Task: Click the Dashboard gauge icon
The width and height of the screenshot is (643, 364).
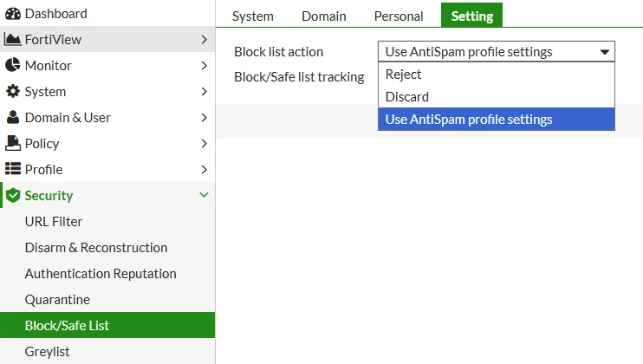Action: pos(13,14)
